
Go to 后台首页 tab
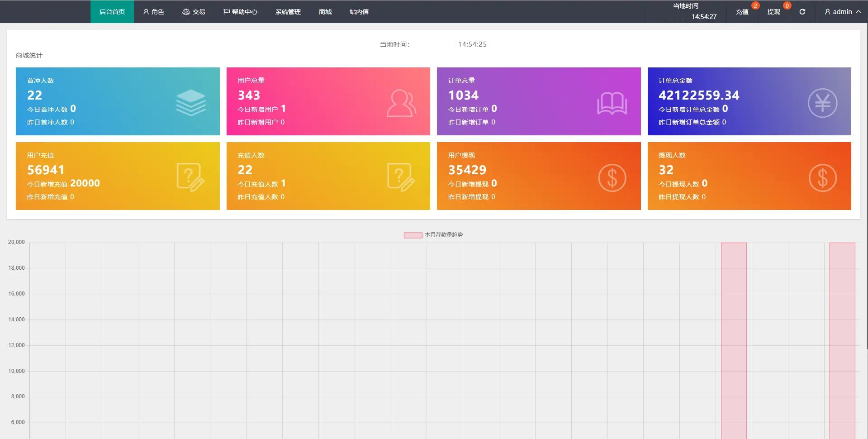pyautogui.click(x=112, y=12)
